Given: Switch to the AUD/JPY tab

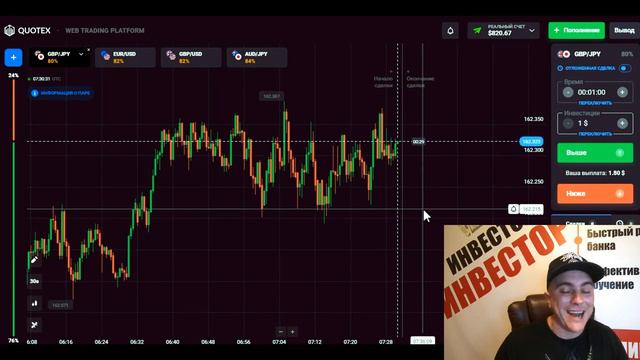Looking at the screenshot, I should click(x=257, y=58).
